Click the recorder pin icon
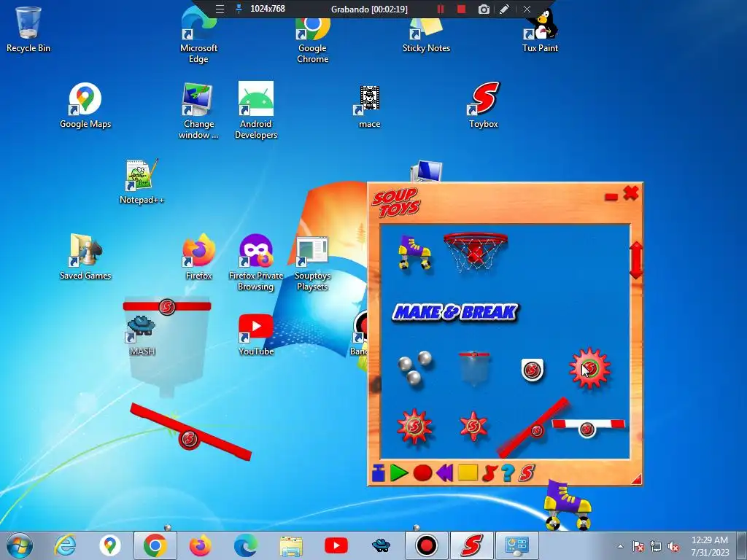The width and height of the screenshot is (747, 560). (x=239, y=9)
